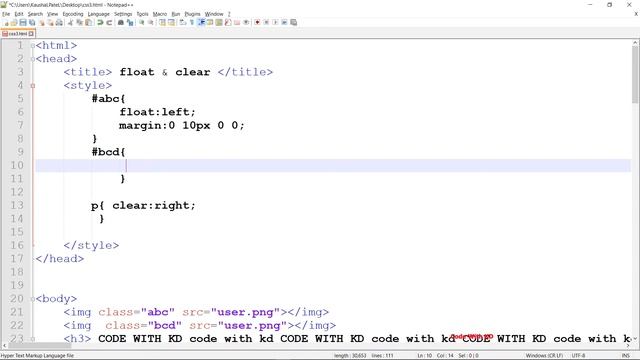Open the Edit menu
The height and width of the screenshot is (360, 640).
19,14
